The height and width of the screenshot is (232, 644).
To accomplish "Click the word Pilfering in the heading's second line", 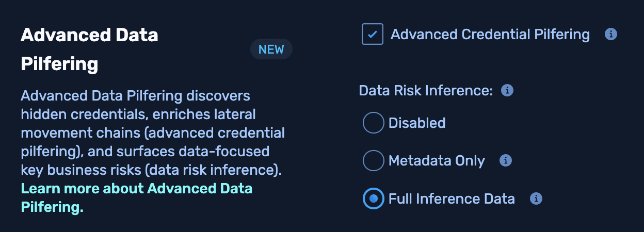I will (x=59, y=64).
